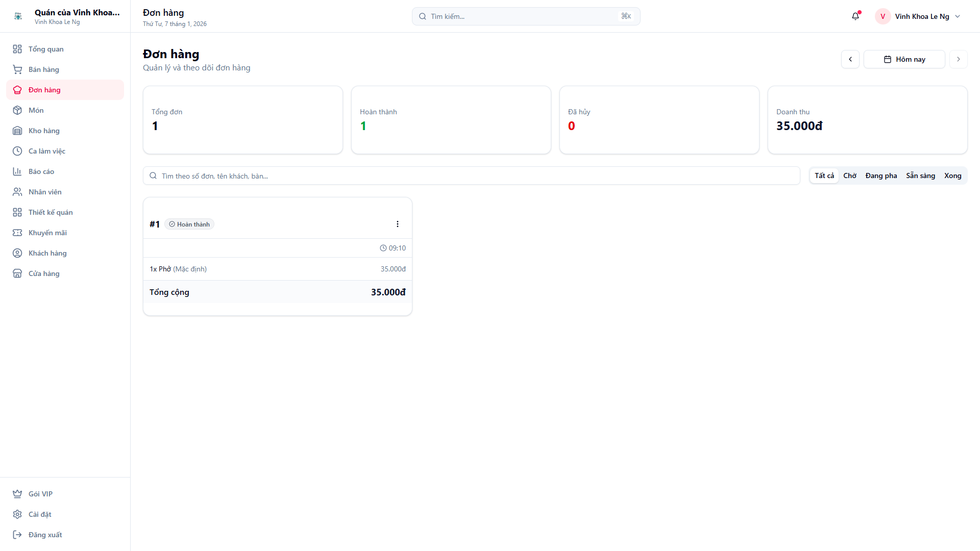Select the Xong filter option
980x551 pixels.
[x=953, y=176]
